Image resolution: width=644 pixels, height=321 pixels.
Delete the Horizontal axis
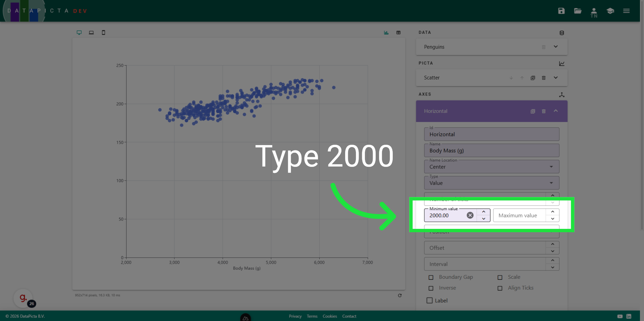tap(544, 111)
